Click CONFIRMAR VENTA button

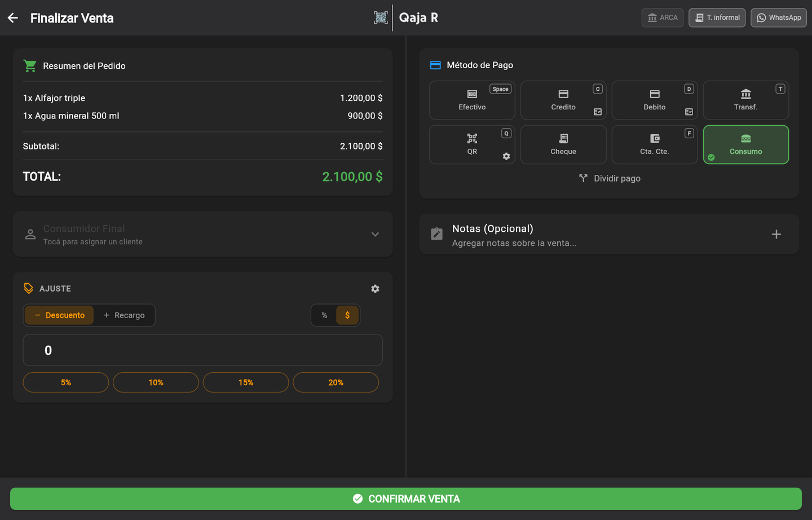pos(406,499)
